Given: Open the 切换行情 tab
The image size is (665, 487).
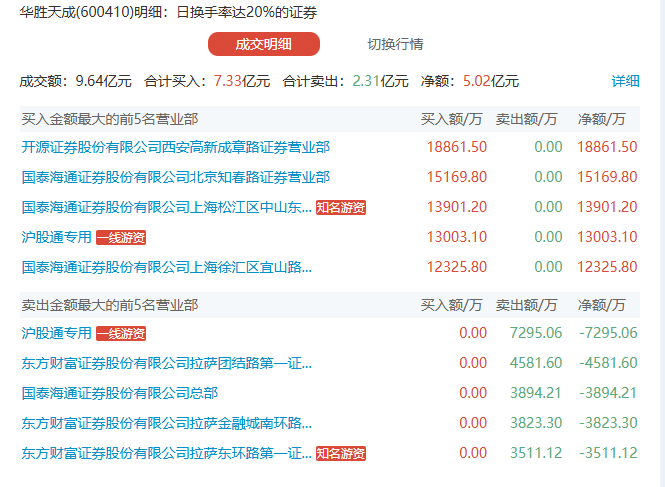Looking at the screenshot, I should coord(395,44).
